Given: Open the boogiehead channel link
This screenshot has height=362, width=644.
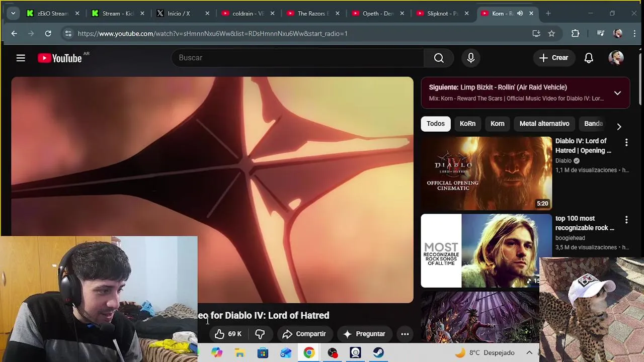Looking at the screenshot, I should (570, 238).
